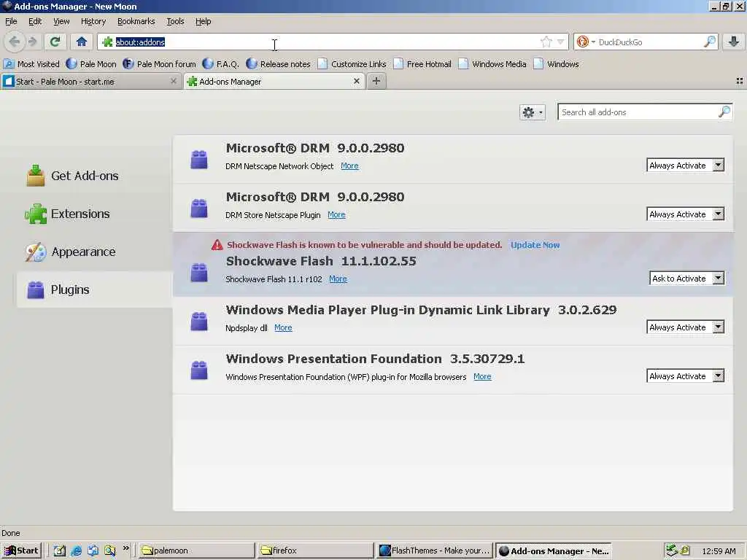The height and width of the screenshot is (560, 747).
Task: Open the Downloads arrow button
Action: click(734, 42)
